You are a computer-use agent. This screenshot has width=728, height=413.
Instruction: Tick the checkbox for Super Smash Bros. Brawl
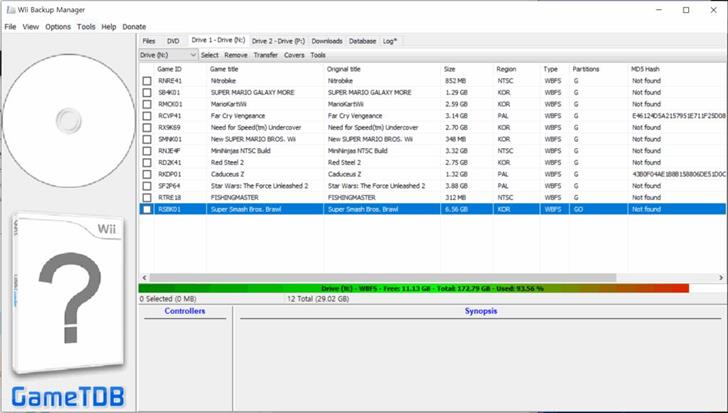147,210
